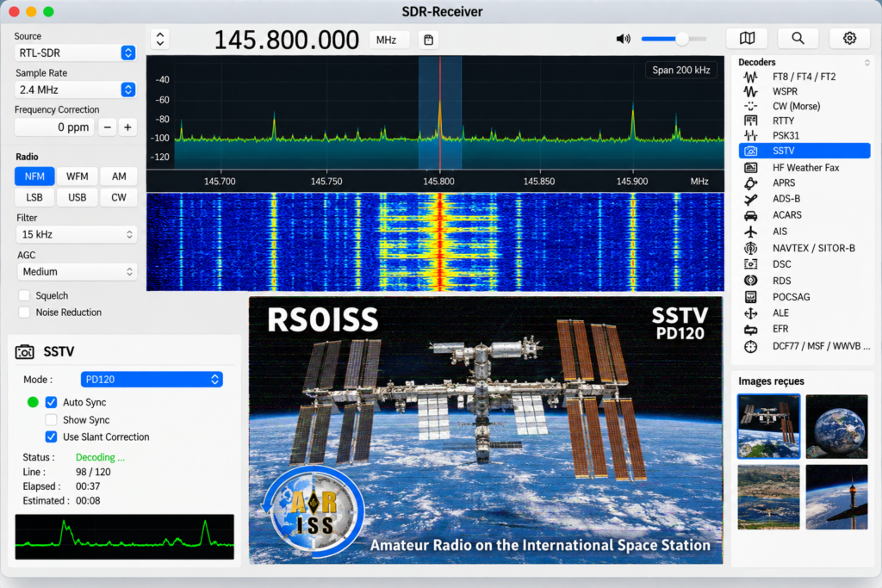
Task: Open the Source RTL-SDR dropdown
Action: (x=76, y=53)
